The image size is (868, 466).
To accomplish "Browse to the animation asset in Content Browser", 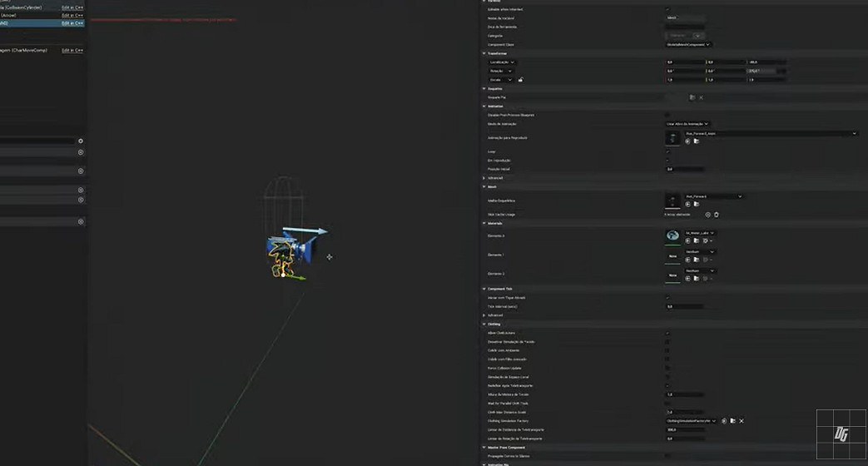I will point(696,141).
